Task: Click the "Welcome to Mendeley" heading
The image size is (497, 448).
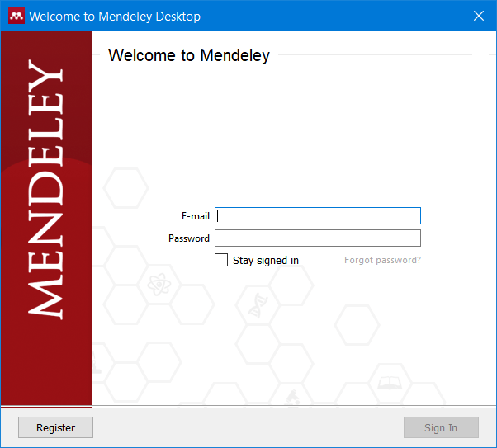Action: coord(189,55)
